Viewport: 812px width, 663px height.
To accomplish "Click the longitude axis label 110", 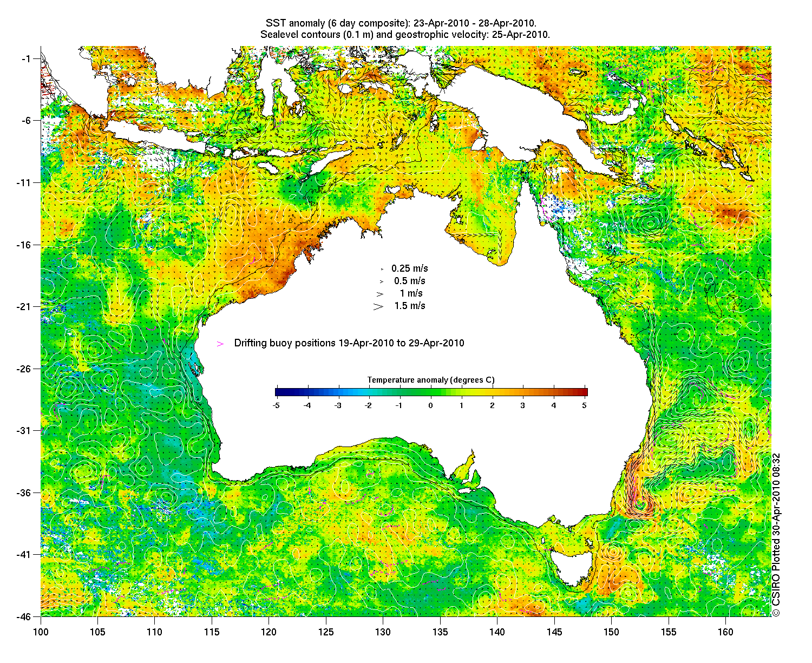I will (155, 632).
